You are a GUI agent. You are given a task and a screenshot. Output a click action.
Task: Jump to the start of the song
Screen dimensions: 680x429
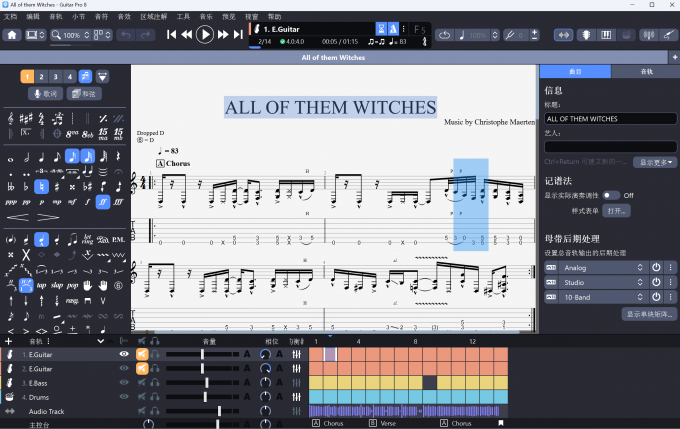pos(172,35)
